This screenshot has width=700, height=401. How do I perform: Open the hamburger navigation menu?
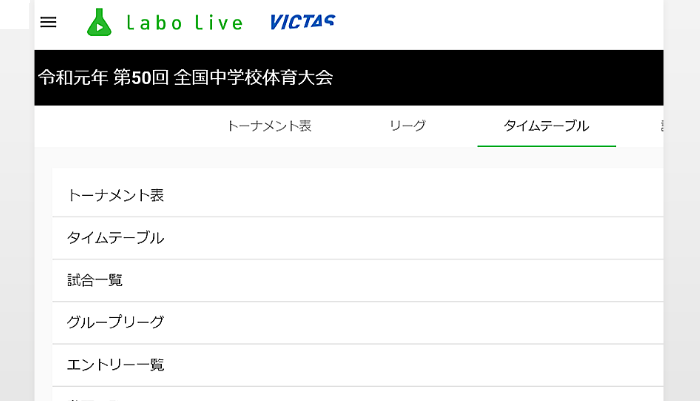[x=48, y=22]
